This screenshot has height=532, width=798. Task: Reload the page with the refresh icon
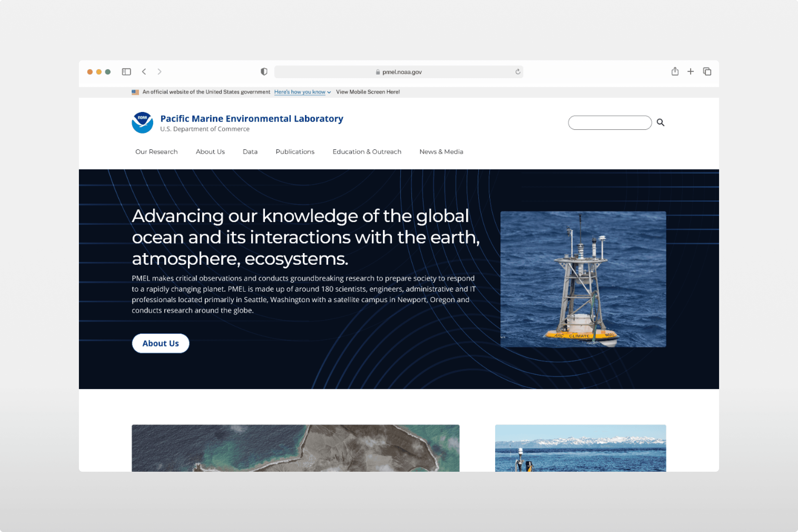[x=518, y=72]
